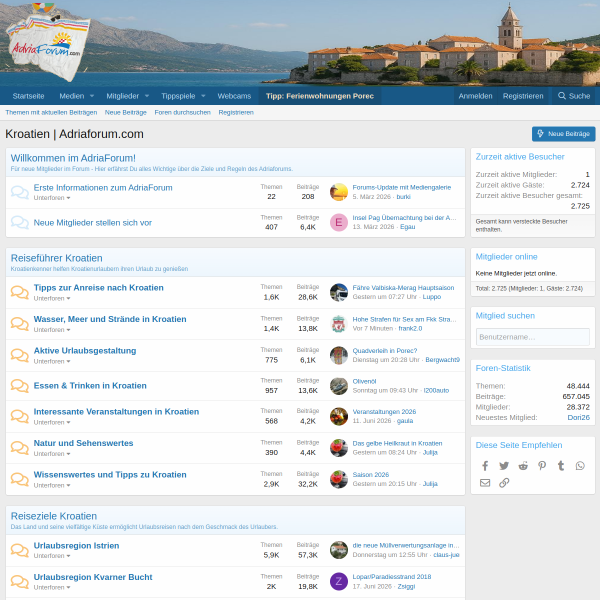Expand Unterforen under Natur und Sehenswertes
Viewport: 600px width, 600px height.
52,454
